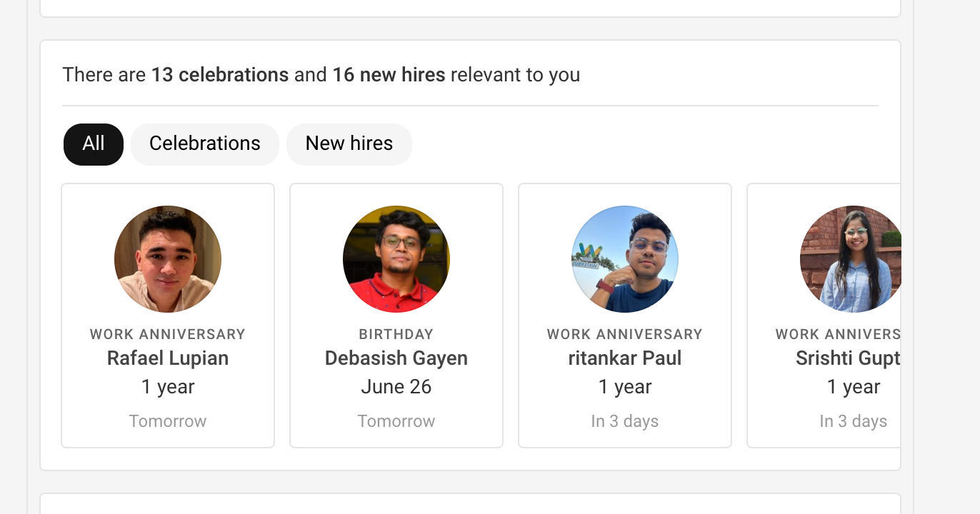Switch to the Celebrations filter
Screen dimensions: 980x514
204,144
